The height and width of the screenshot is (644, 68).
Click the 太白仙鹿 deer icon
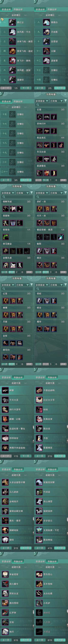(39, 593)
